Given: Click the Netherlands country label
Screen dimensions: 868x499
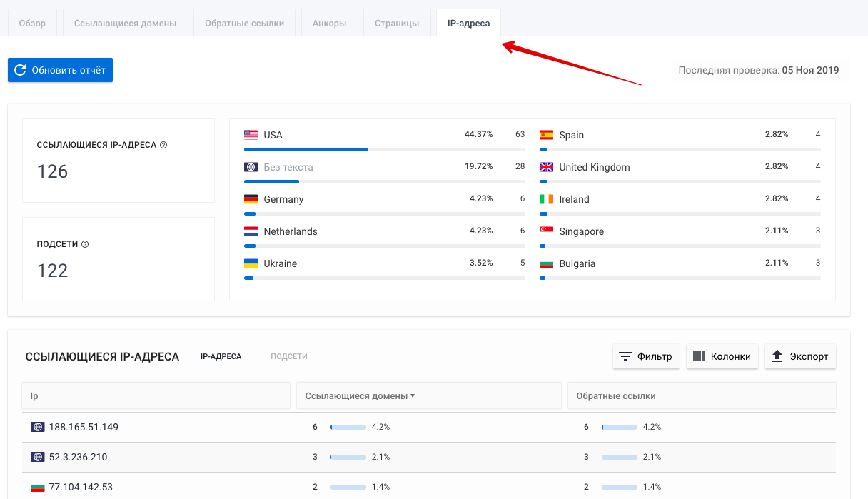Looking at the screenshot, I should (x=291, y=231).
